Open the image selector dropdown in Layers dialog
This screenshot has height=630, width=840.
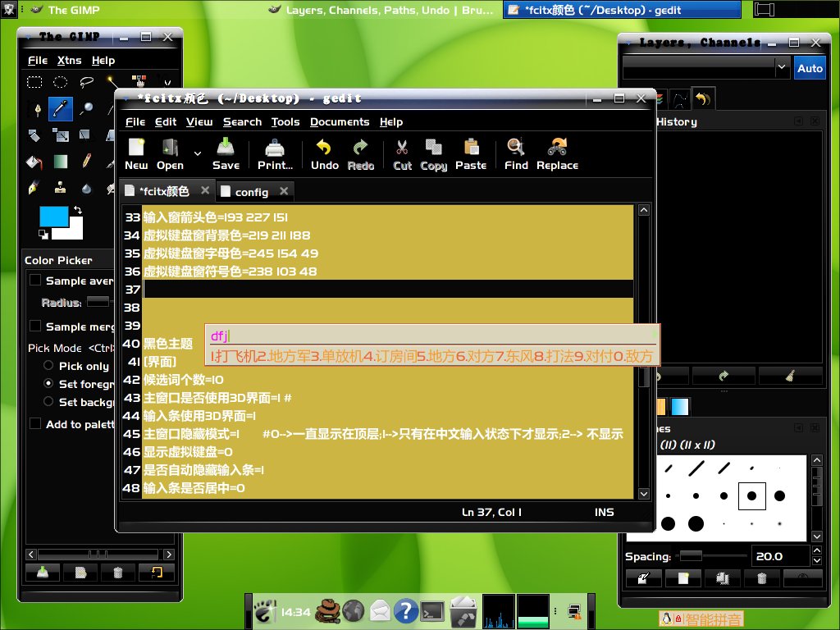[705, 67]
